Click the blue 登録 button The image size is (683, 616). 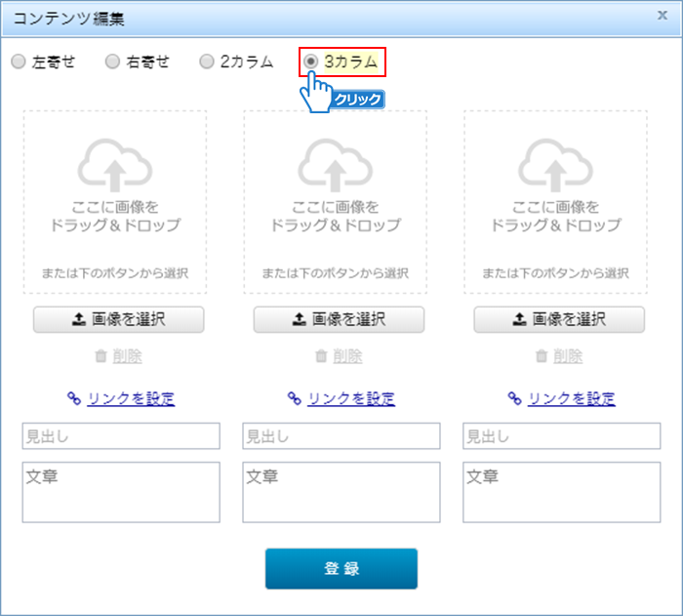[x=341, y=568]
